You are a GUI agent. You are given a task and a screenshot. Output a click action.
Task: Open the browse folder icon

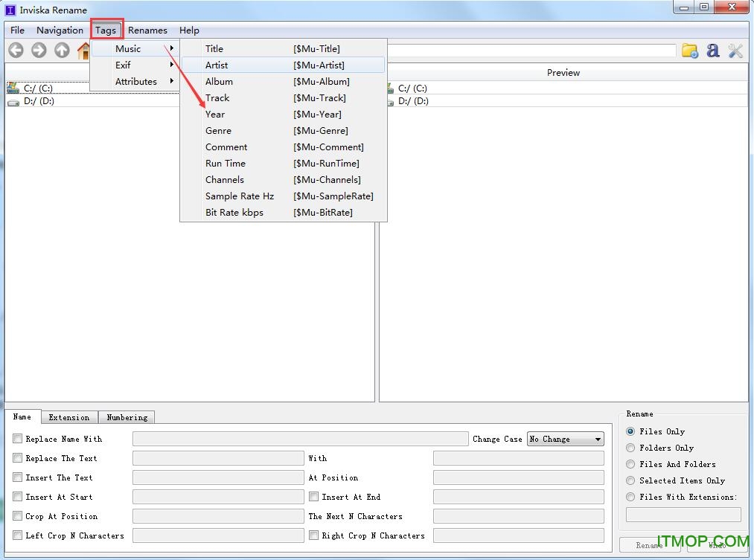click(689, 51)
